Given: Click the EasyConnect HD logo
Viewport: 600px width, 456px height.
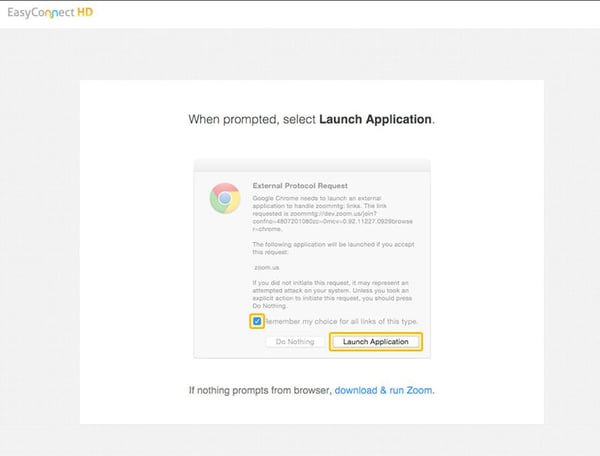Looking at the screenshot, I should click(x=50, y=13).
